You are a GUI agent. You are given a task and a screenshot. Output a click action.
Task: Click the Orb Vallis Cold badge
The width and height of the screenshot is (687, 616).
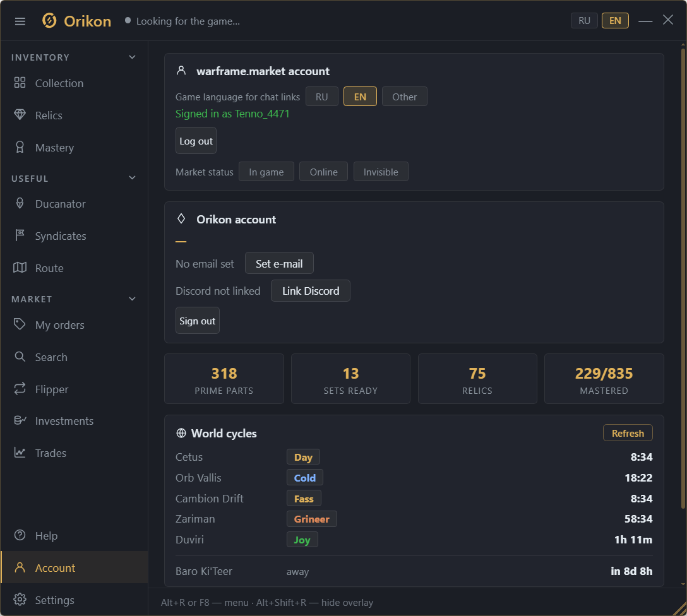(304, 478)
